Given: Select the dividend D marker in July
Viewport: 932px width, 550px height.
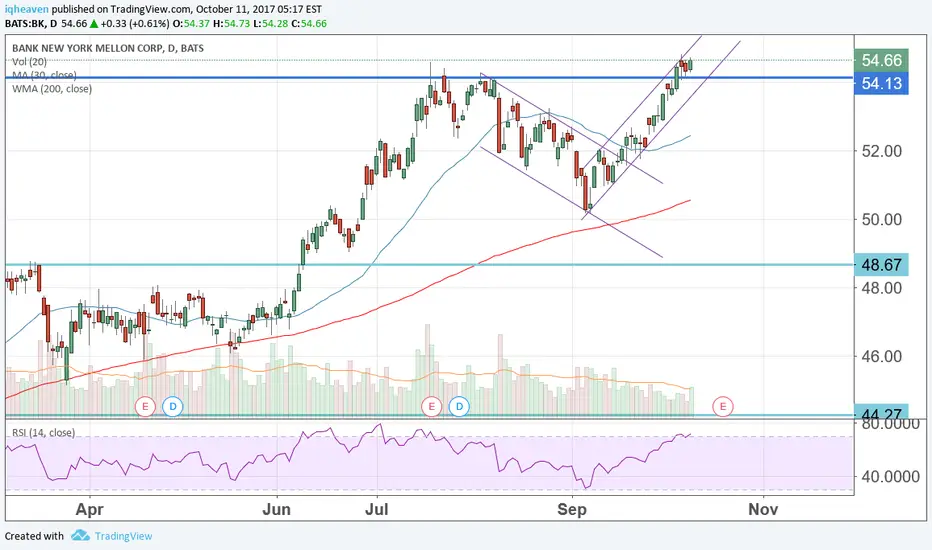Looking at the screenshot, I should click(x=459, y=407).
